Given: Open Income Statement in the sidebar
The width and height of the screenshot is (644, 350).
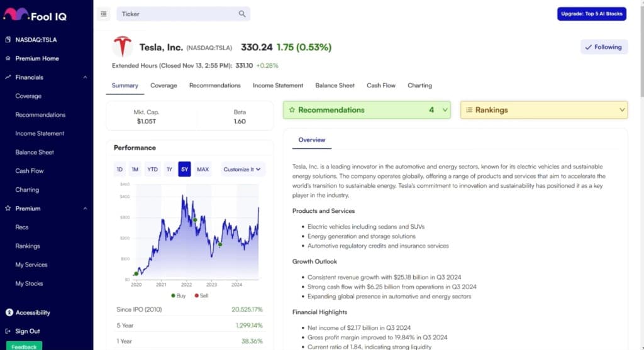Looking at the screenshot, I should [x=40, y=133].
